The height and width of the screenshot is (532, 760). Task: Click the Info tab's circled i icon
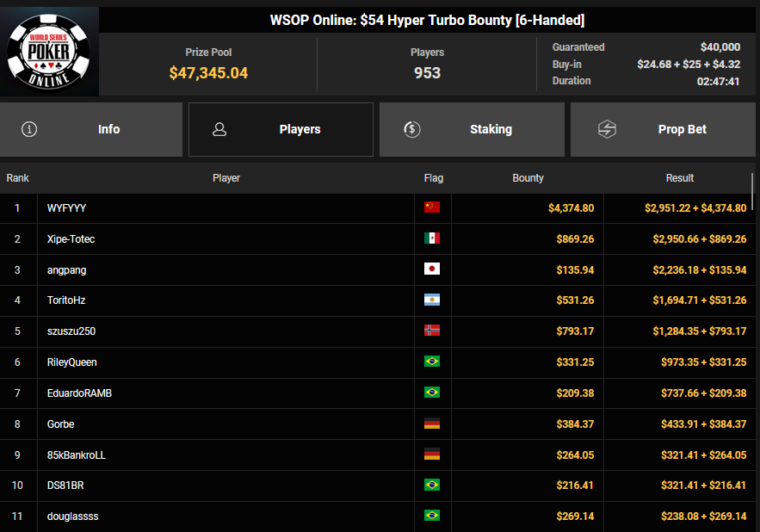coord(29,129)
